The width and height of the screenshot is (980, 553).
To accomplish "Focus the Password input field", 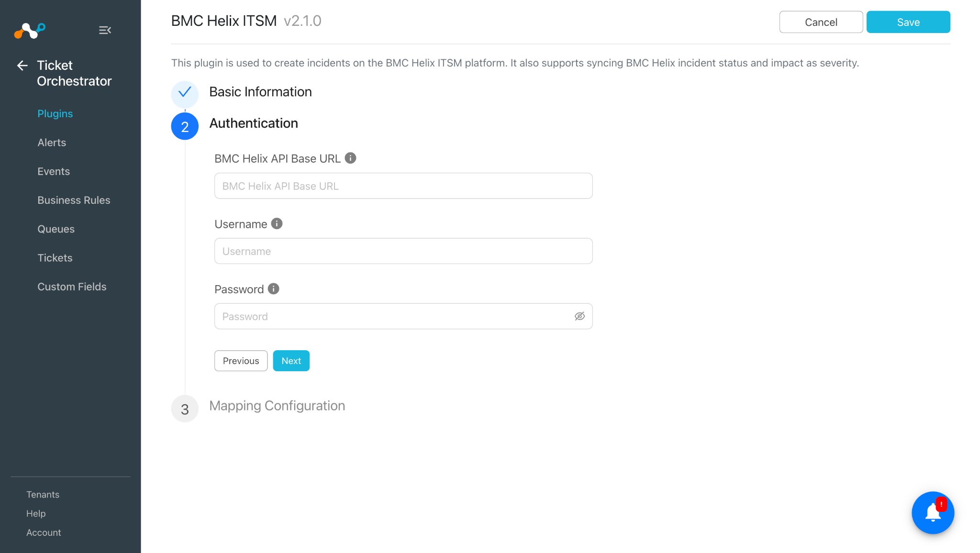I will click(403, 316).
